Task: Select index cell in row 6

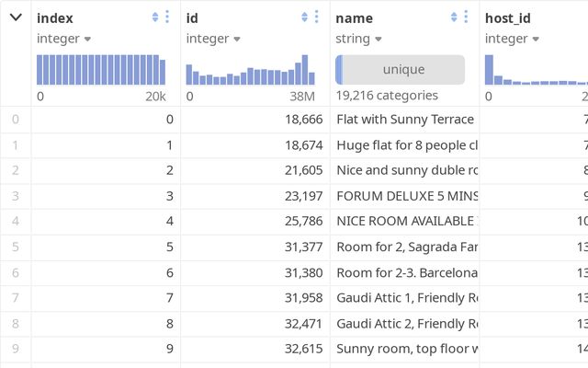Action: click(x=106, y=272)
